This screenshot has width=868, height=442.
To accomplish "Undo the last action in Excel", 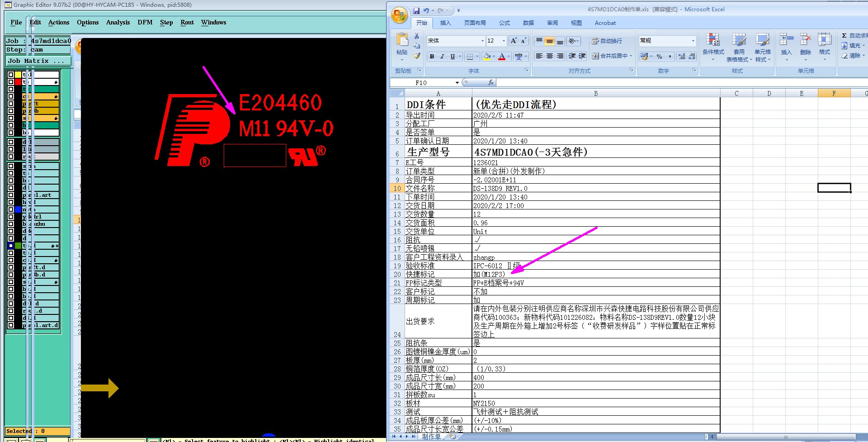I will (426, 10).
